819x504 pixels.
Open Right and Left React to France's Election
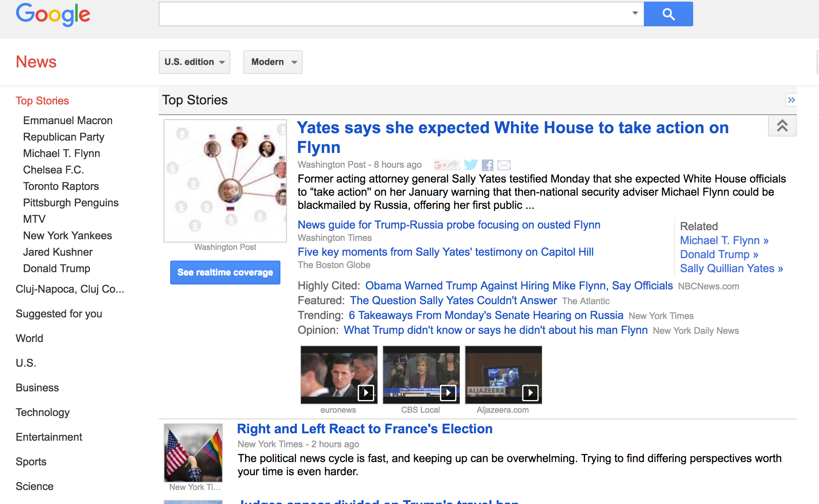point(365,429)
